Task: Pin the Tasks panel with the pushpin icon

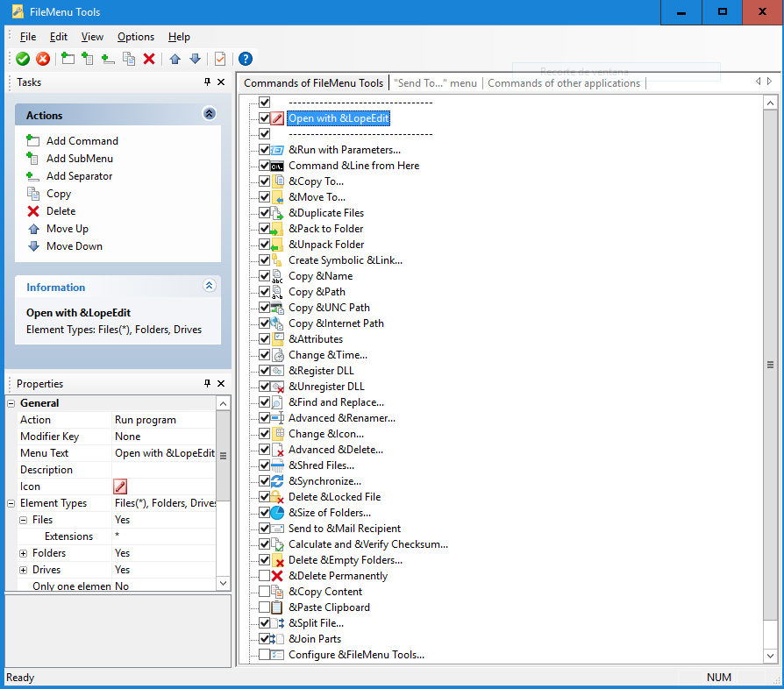Action: click(x=208, y=82)
